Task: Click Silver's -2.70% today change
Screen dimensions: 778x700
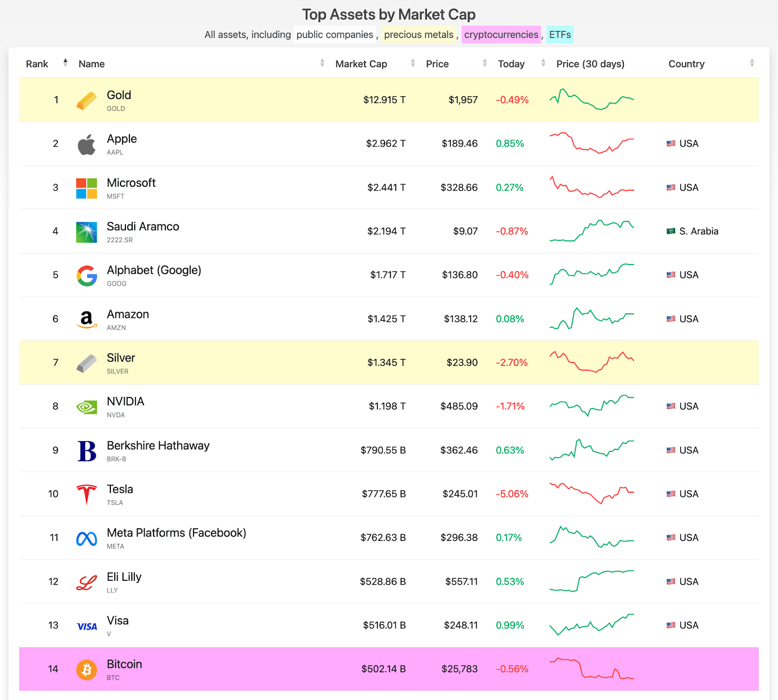Action: click(512, 362)
